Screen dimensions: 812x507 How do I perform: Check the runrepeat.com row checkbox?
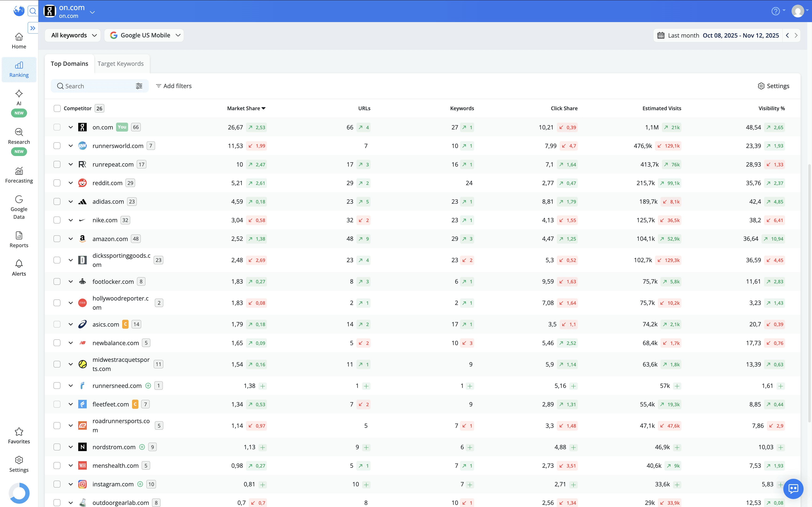[57, 164]
